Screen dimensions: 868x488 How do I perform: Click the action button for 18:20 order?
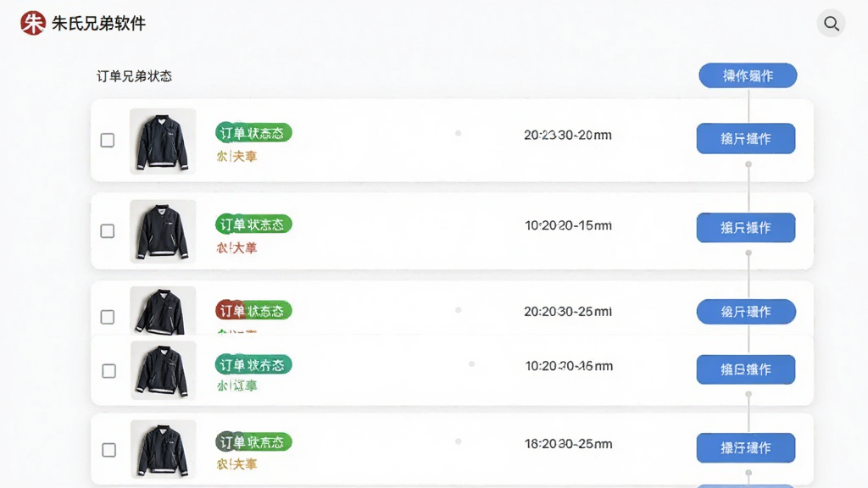[x=746, y=447]
